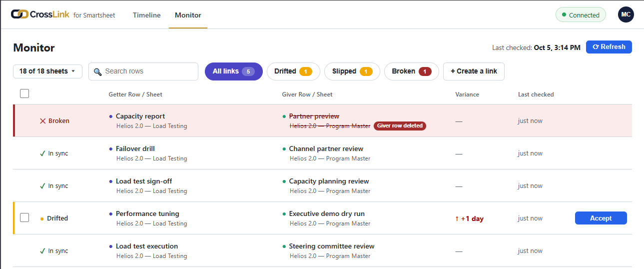This screenshot has height=269, width=644.
Task: Click Create a link button
Action: click(x=474, y=71)
